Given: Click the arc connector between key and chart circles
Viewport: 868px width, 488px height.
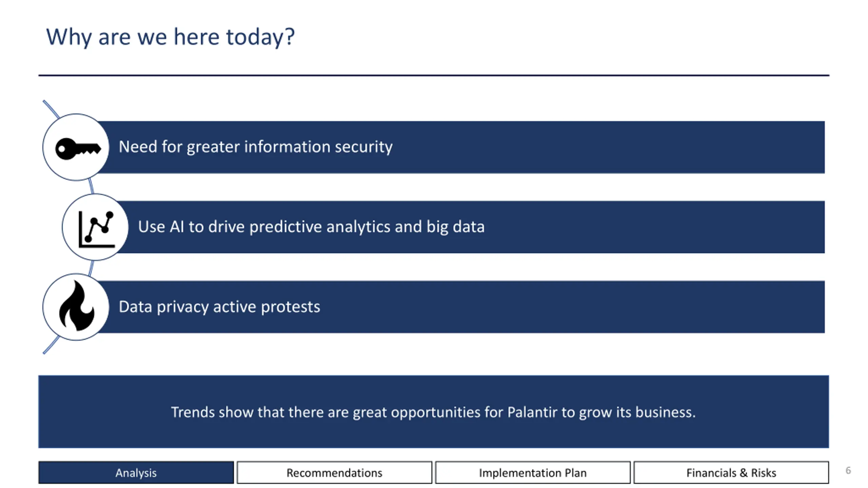Looking at the screenshot, I should 91,186.
